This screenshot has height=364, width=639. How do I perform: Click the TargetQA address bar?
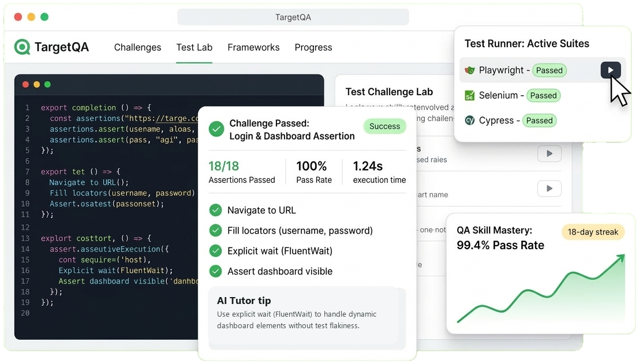(293, 17)
